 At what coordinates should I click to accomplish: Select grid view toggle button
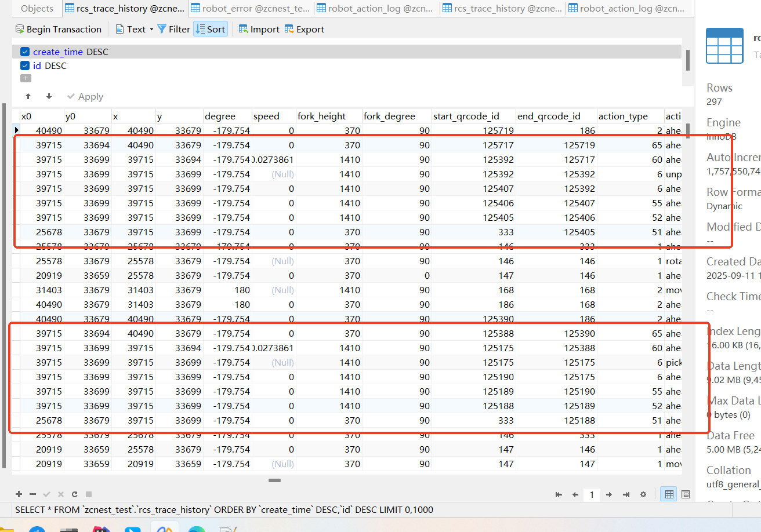click(x=669, y=494)
